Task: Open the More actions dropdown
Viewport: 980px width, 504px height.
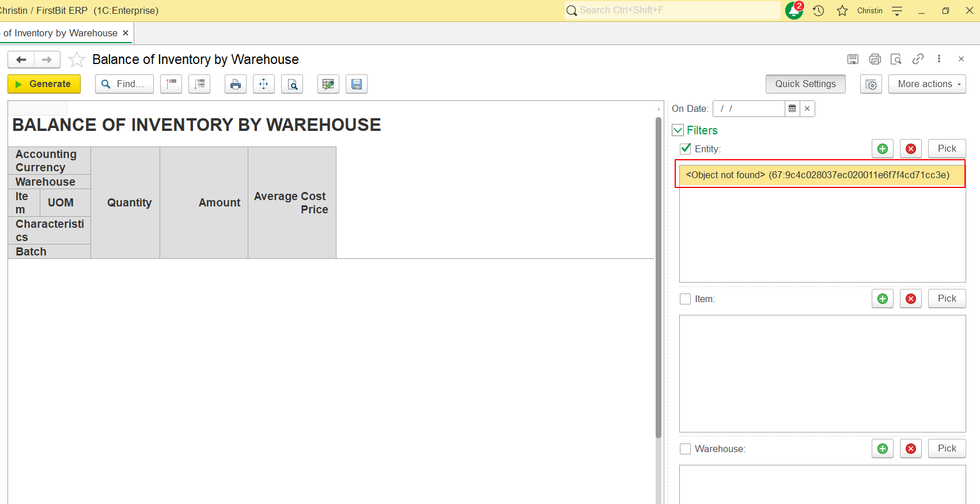Action: [926, 84]
